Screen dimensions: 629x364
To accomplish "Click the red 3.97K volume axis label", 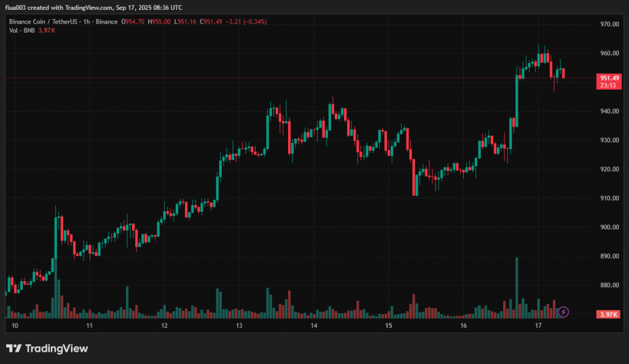I will click(x=608, y=314).
